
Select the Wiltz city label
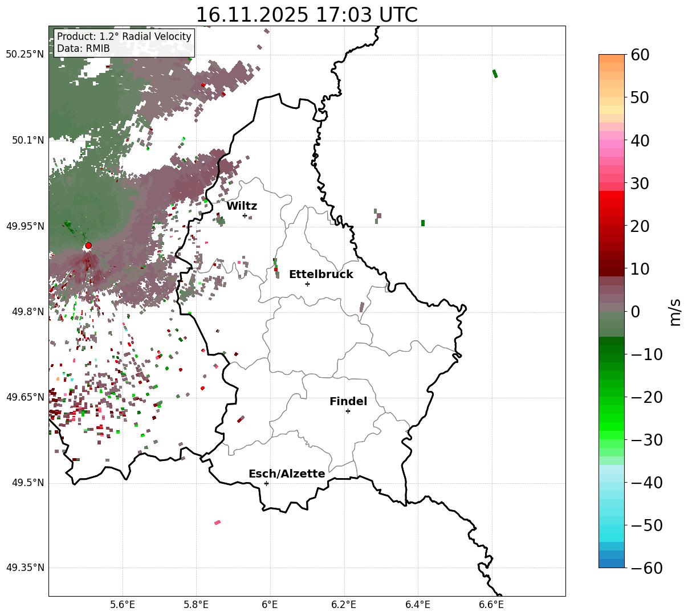pyautogui.click(x=242, y=206)
